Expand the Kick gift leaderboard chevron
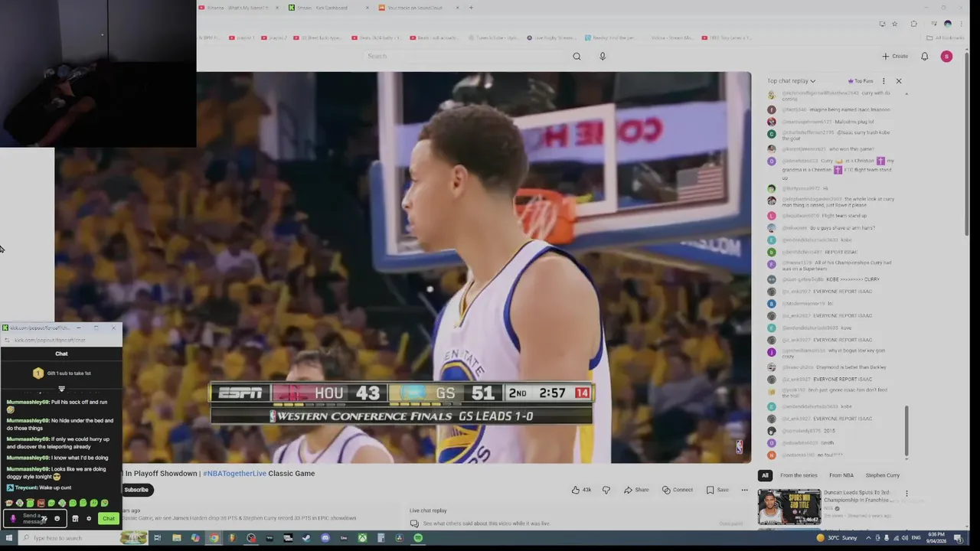This screenshot has width=980, height=551. click(x=61, y=389)
